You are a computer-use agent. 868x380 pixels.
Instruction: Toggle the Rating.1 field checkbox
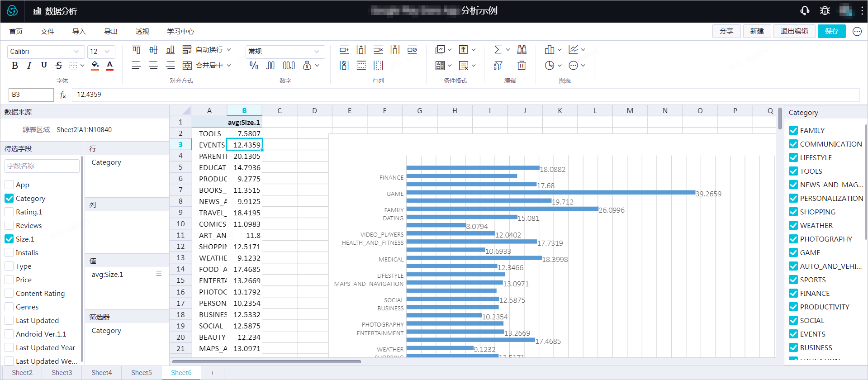[x=9, y=212]
